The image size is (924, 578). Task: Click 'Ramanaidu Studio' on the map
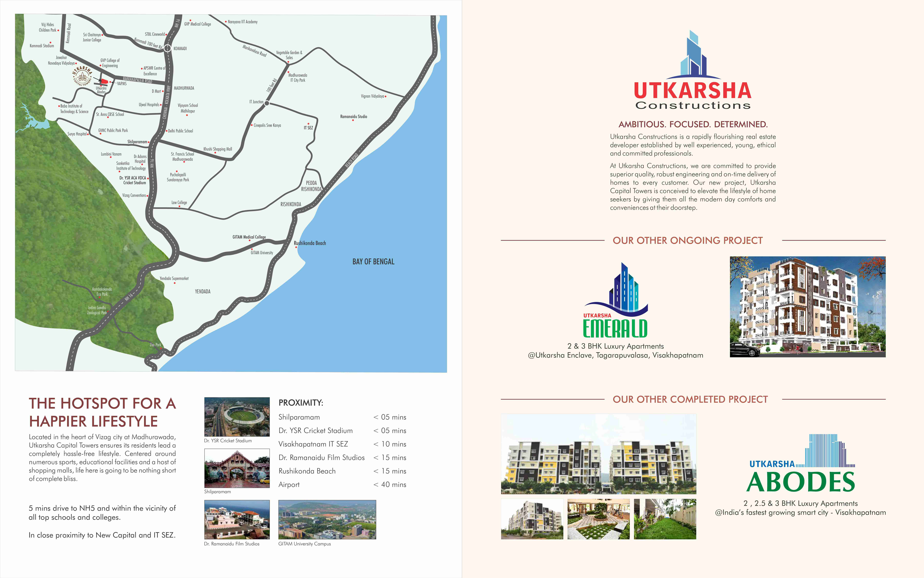pos(354,117)
